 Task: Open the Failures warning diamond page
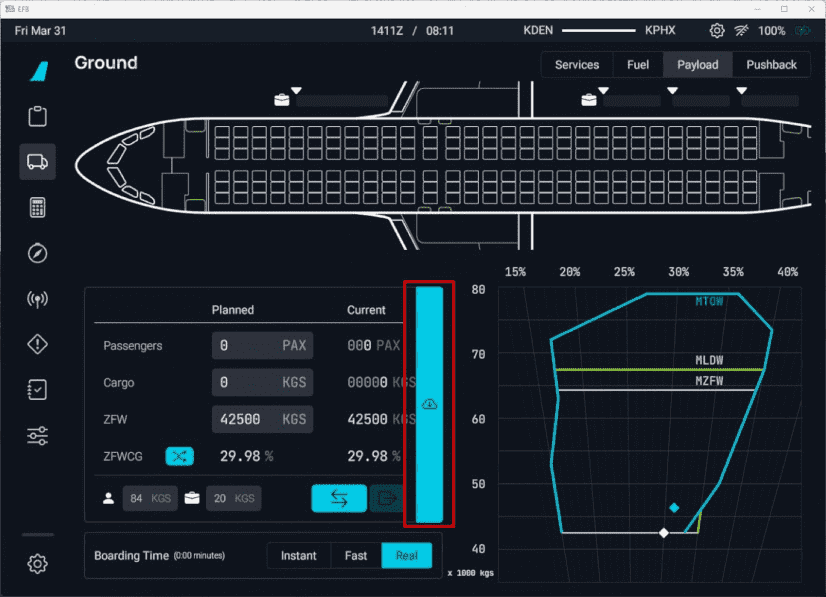tap(38, 344)
